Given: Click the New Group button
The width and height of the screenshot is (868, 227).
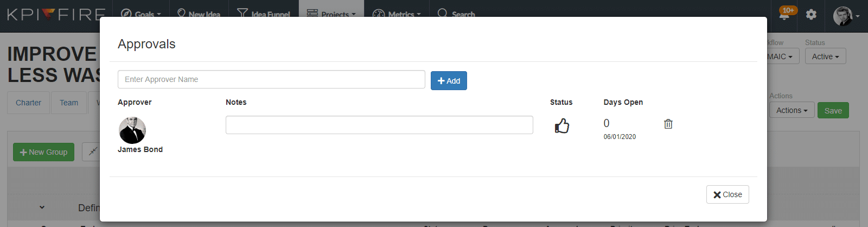Looking at the screenshot, I should (43, 152).
